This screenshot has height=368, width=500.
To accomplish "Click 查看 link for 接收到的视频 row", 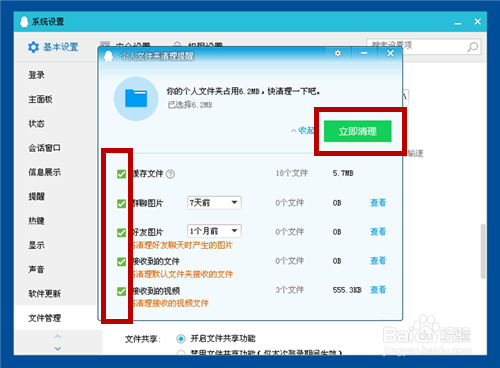I will coord(378,290).
